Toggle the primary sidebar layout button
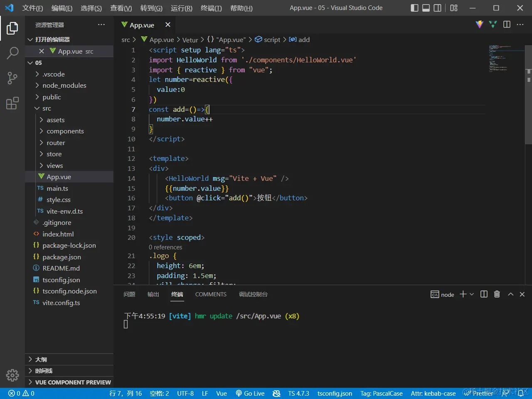 [414, 8]
